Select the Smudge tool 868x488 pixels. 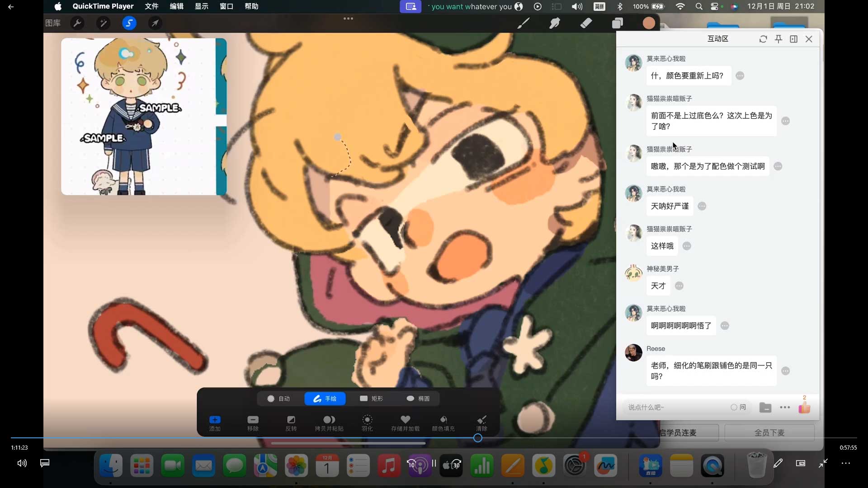(555, 23)
